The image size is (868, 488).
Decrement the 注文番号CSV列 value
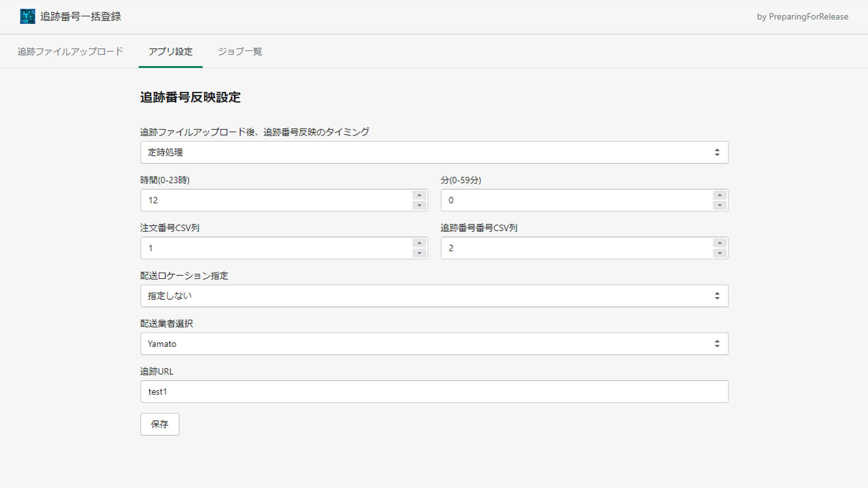tap(419, 252)
